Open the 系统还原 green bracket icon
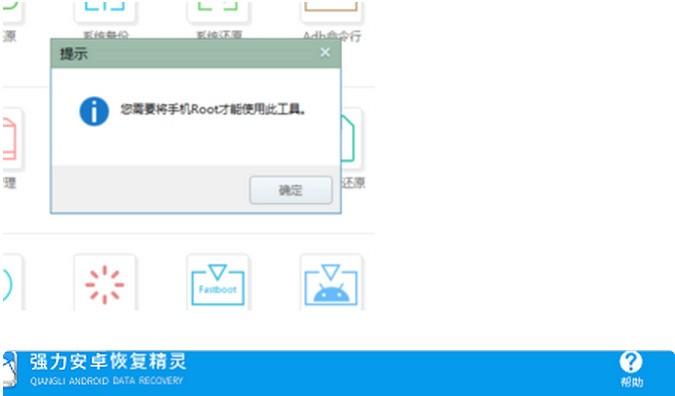The height and width of the screenshot is (396, 675). click(218, 12)
